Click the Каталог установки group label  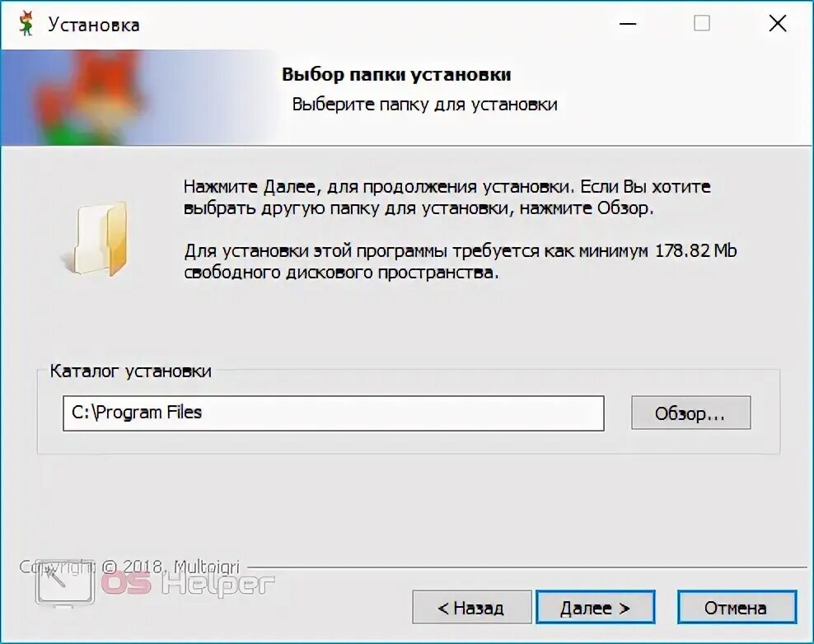(x=130, y=371)
